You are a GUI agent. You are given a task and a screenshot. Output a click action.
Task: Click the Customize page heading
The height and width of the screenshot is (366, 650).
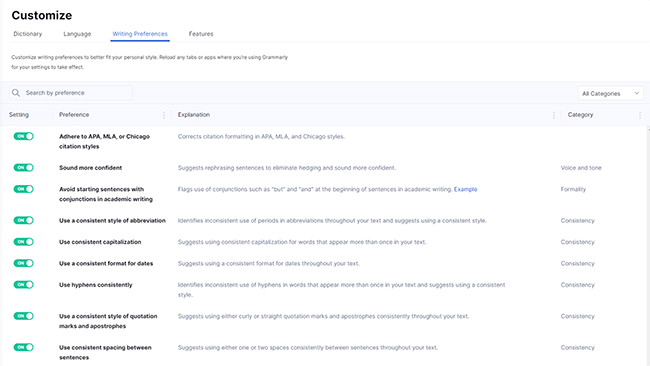coord(41,15)
